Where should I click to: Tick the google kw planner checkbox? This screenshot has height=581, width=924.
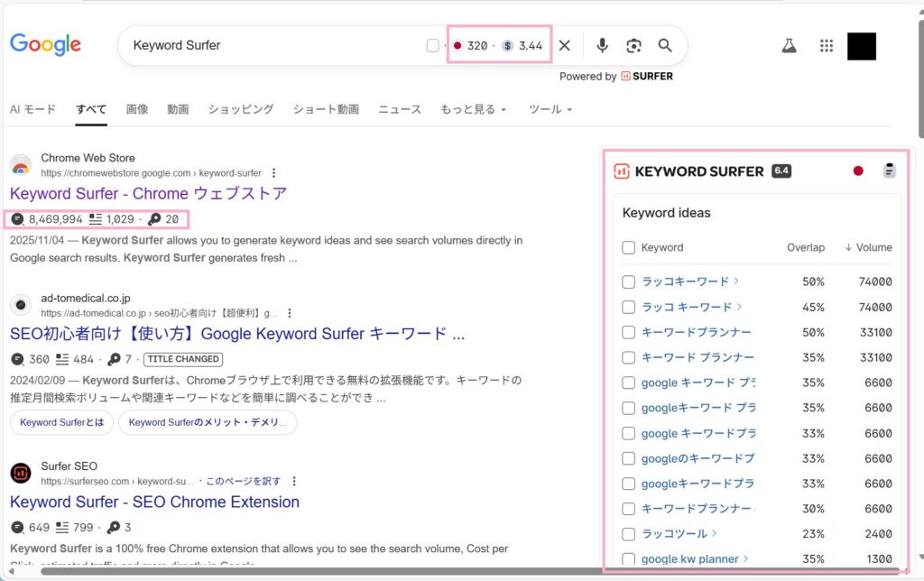point(629,559)
